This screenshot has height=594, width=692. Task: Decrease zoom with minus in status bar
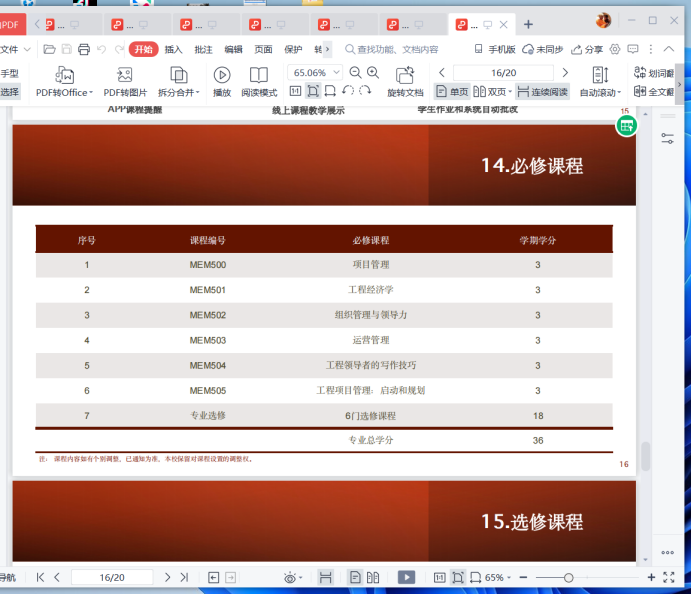point(523,577)
